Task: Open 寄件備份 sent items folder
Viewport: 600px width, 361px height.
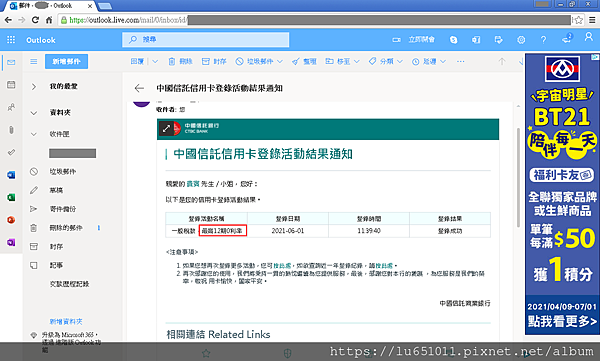Action: coord(63,209)
